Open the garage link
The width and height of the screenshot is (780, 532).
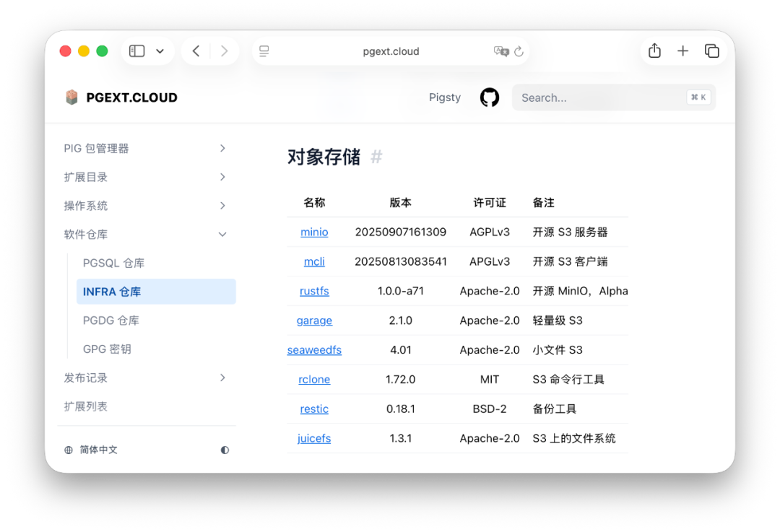click(x=314, y=320)
